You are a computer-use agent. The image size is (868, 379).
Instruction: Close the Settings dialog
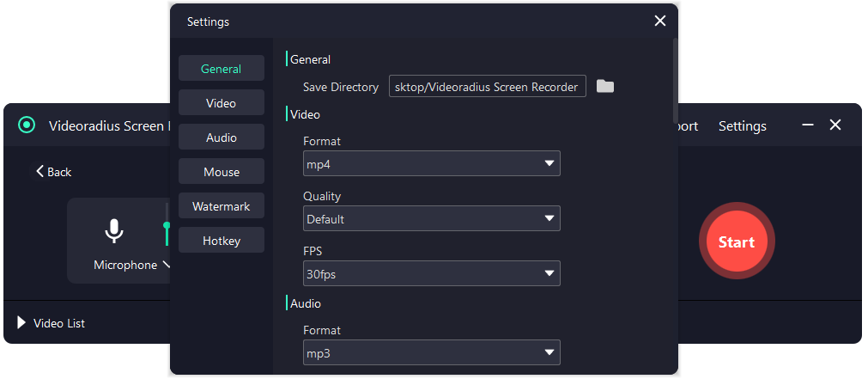[660, 21]
